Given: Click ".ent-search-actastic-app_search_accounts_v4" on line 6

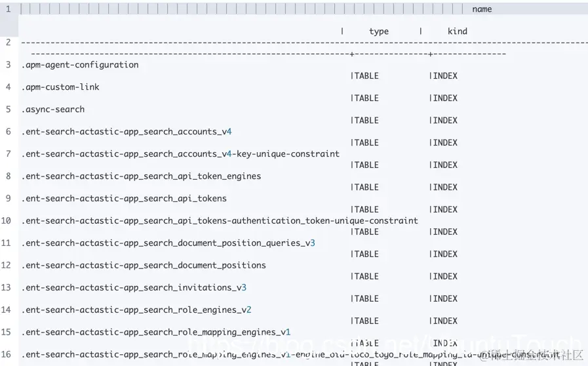Looking at the screenshot, I should point(127,132).
